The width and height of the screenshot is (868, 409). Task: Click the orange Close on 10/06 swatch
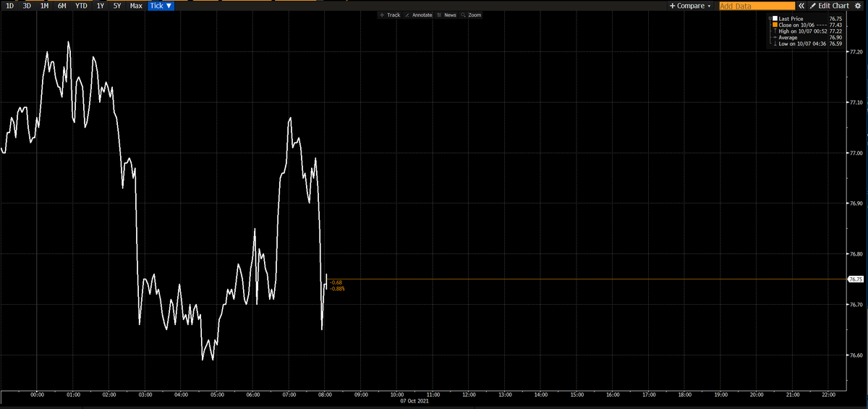click(775, 25)
